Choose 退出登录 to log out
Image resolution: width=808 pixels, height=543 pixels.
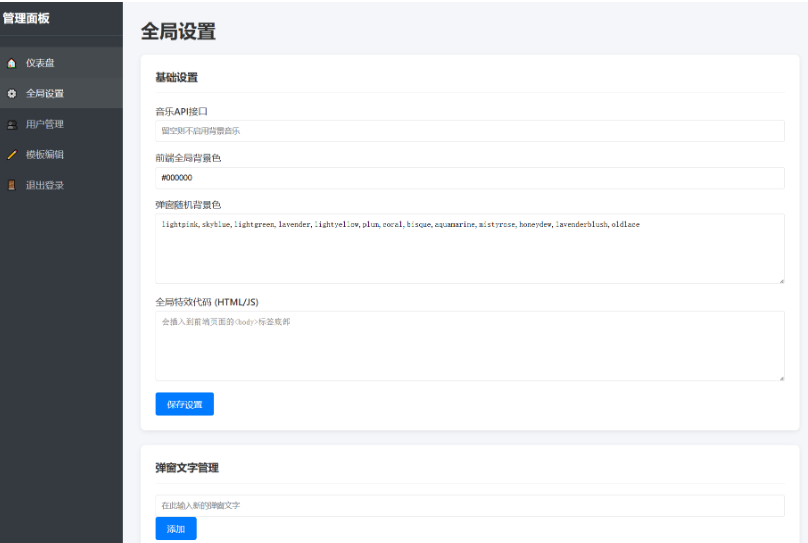point(61,185)
